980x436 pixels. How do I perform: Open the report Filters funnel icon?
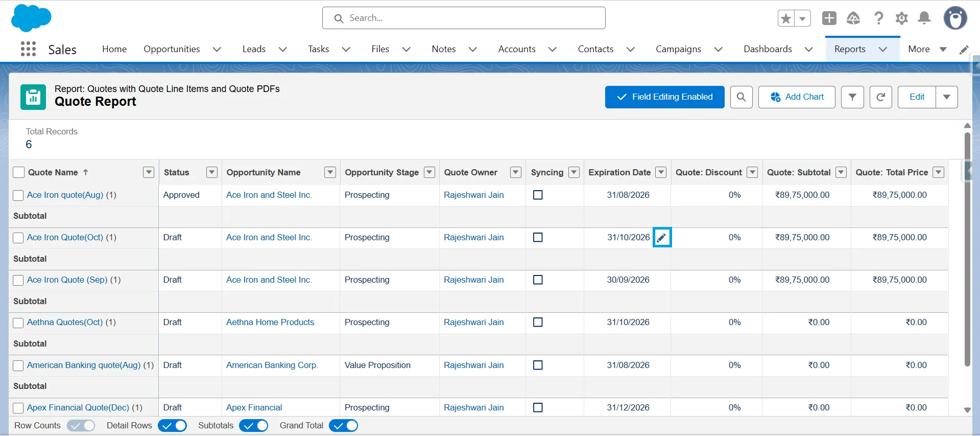click(x=852, y=97)
